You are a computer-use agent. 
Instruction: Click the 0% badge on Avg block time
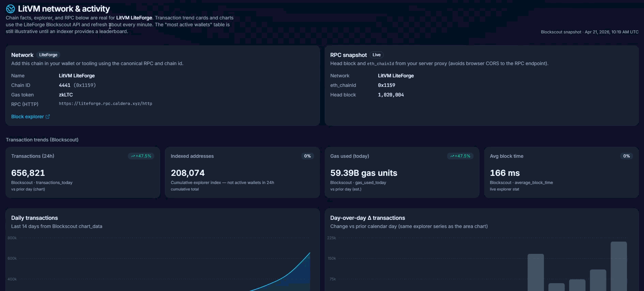[x=627, y=156]
